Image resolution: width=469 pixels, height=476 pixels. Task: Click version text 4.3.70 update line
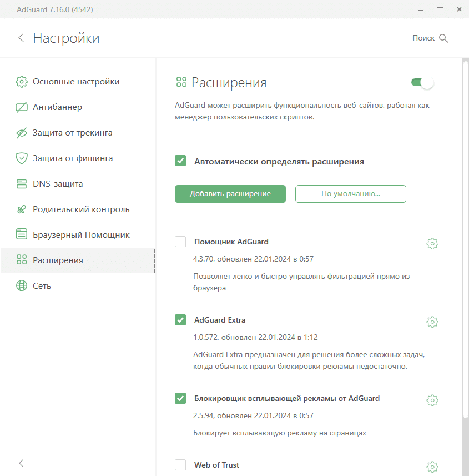[x=253, y=259]
